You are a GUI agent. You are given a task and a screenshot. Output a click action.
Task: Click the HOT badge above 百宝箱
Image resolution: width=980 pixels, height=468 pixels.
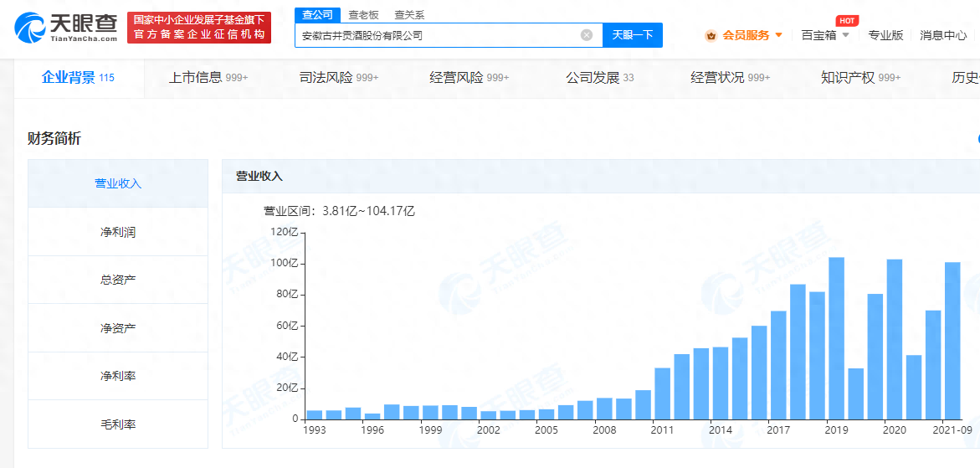point(847,21)
